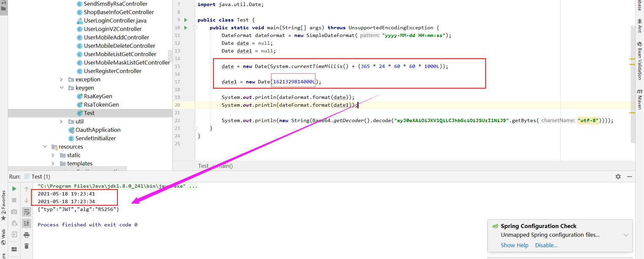The width and height of the screenshot is (644, 259).
Task: Expand the exception package
Action: 61,79
